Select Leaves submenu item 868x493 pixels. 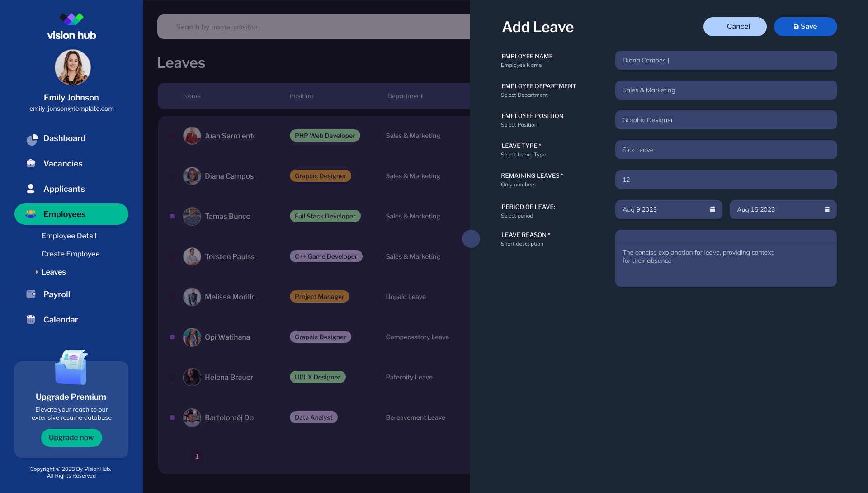coord(54,272)
